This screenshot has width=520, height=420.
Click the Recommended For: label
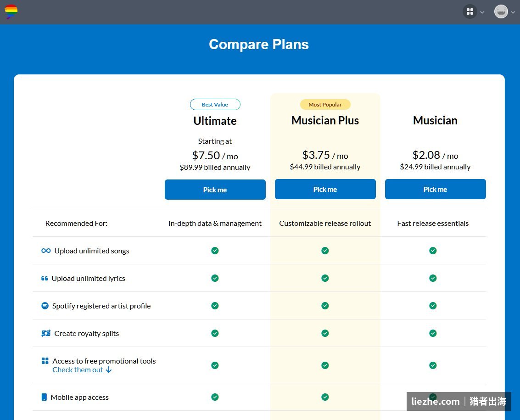[x=76, y=223]
